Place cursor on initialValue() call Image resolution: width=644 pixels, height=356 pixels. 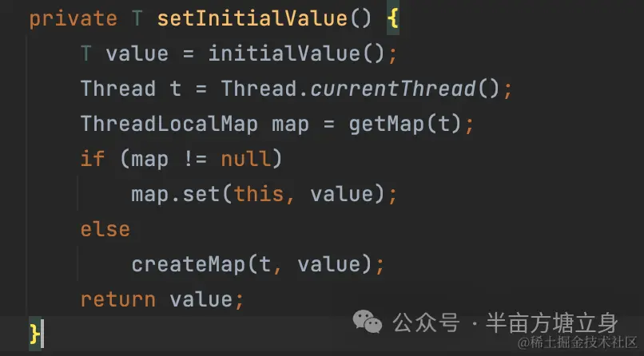[296, 53]
